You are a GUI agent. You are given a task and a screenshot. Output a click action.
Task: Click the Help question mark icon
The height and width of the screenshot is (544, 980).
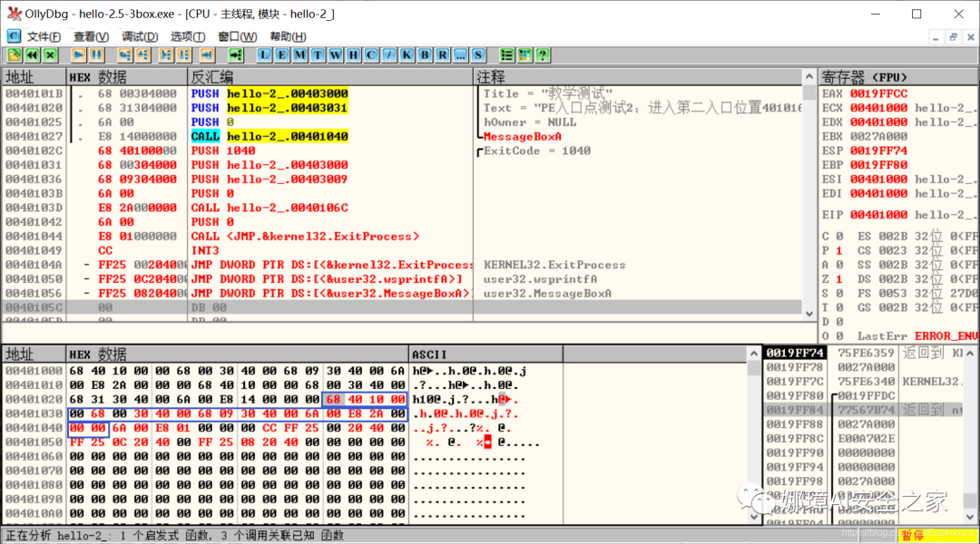(543, 55)
